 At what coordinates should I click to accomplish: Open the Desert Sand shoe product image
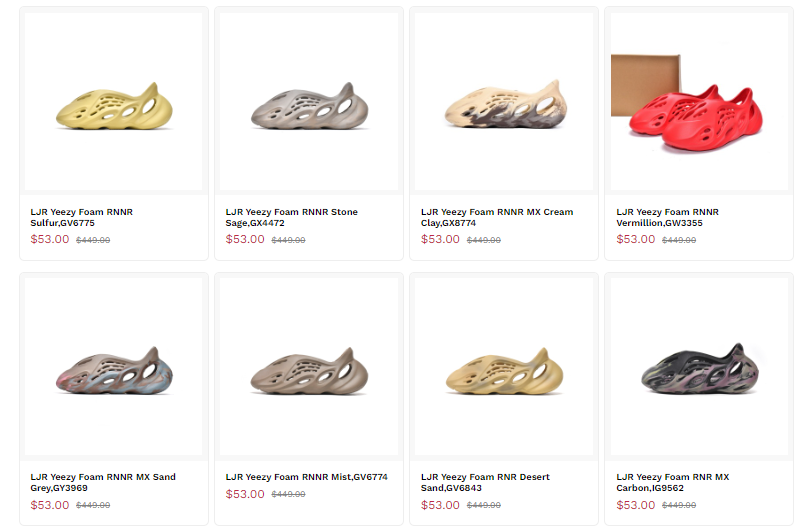(504, 370)
